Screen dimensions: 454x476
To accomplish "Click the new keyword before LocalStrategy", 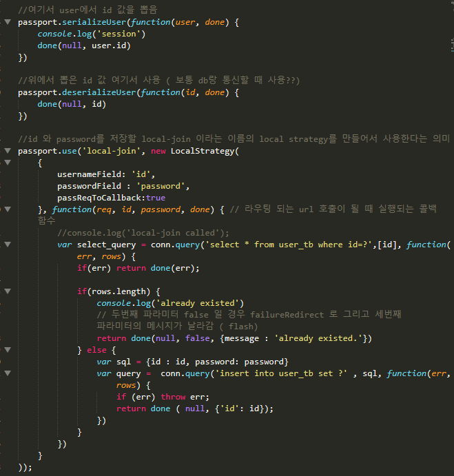I will (158, 151).
